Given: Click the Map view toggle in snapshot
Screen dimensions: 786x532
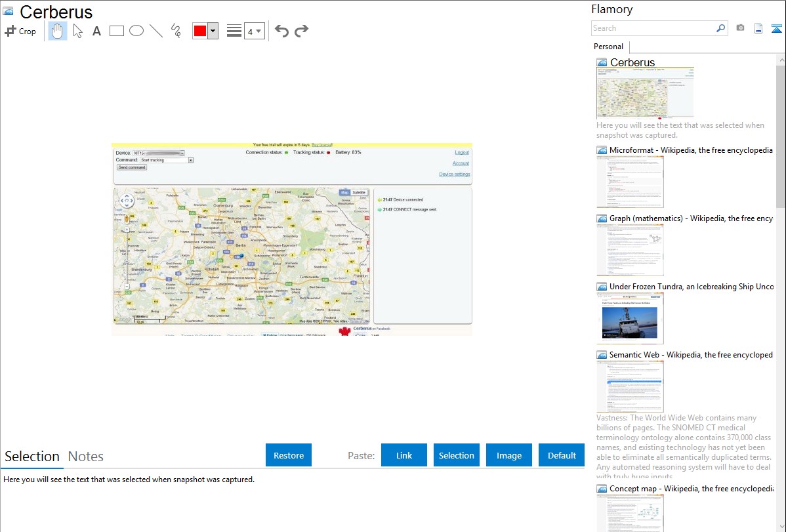Looking at the screenshot, I should pos(344,193).
